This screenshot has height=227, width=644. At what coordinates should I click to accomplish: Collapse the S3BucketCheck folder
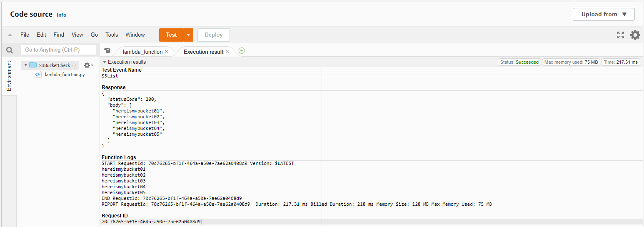click(26, 65)
